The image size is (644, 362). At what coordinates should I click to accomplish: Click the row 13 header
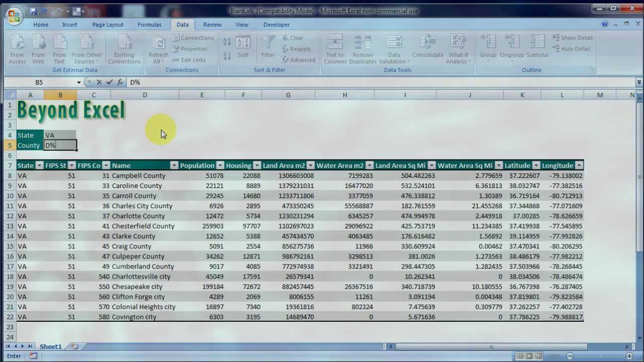[10, 226]
